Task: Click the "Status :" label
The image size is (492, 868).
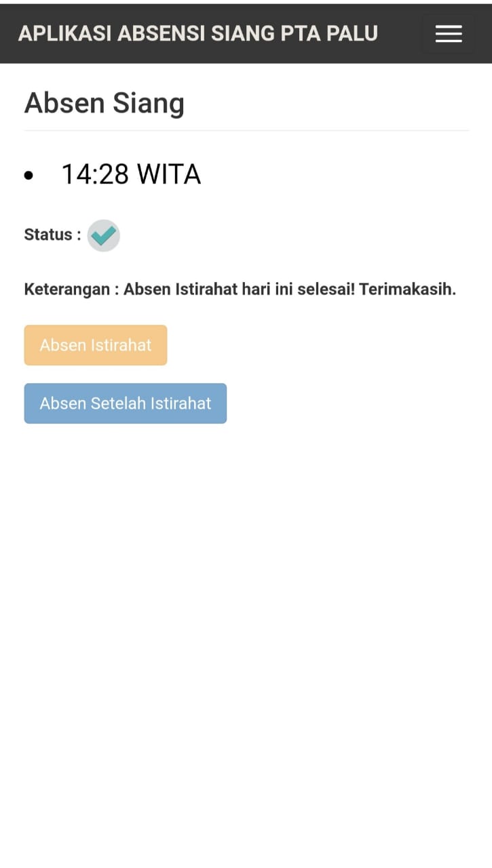Action: (52, 235)
